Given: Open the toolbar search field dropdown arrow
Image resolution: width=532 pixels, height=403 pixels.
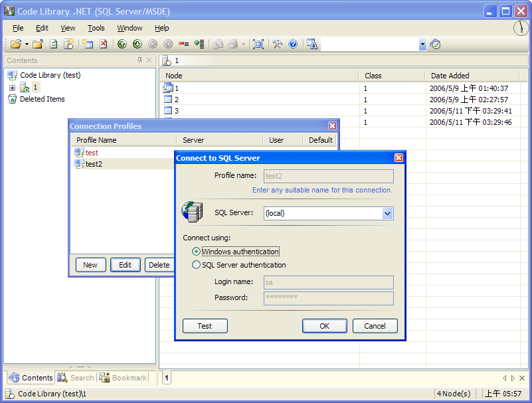Looking at the screenshot, I should 422,44.
